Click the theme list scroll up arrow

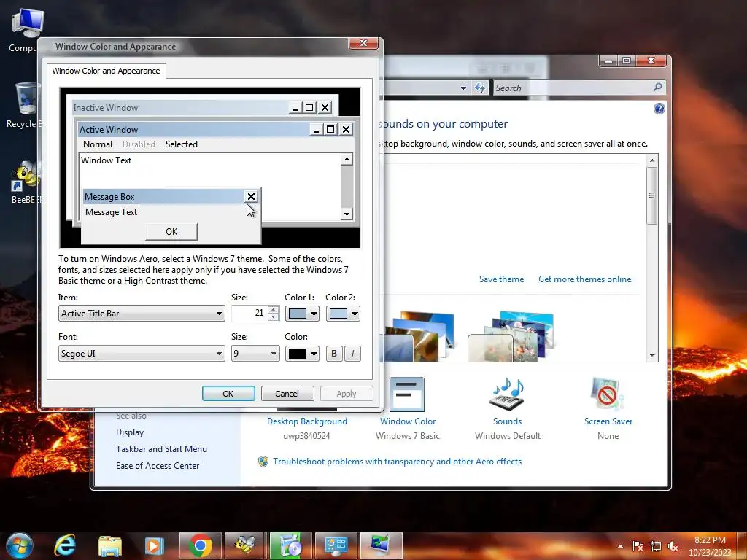[x=652, y=160]
